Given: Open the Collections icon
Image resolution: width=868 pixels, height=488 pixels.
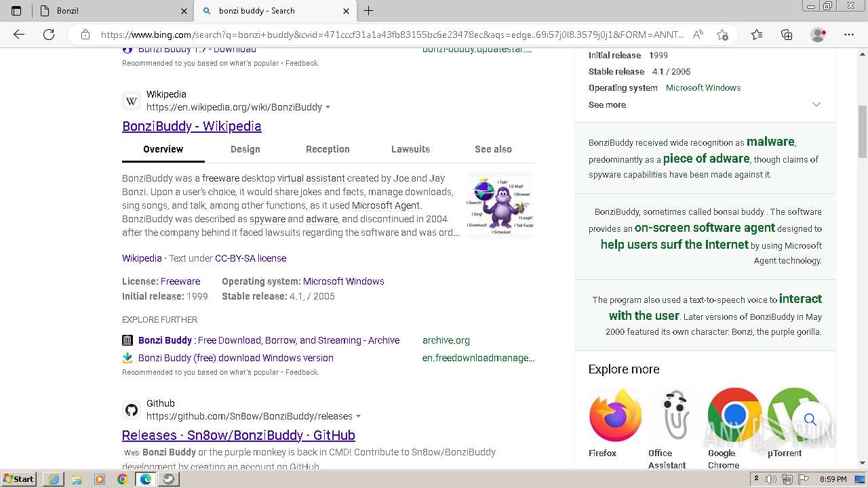Looking at the screenshot, I should point(787,35).
